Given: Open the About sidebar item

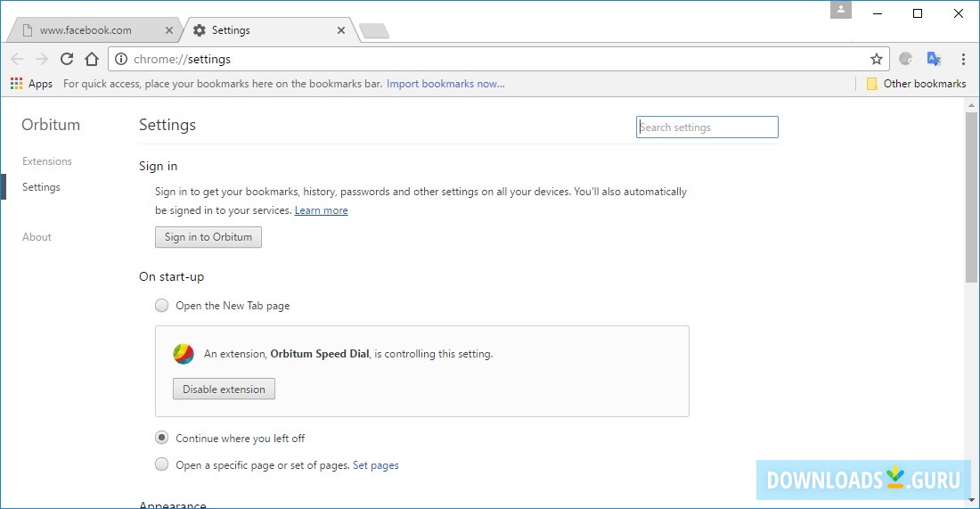Looking at the screenshot, I should click(37, 237).
